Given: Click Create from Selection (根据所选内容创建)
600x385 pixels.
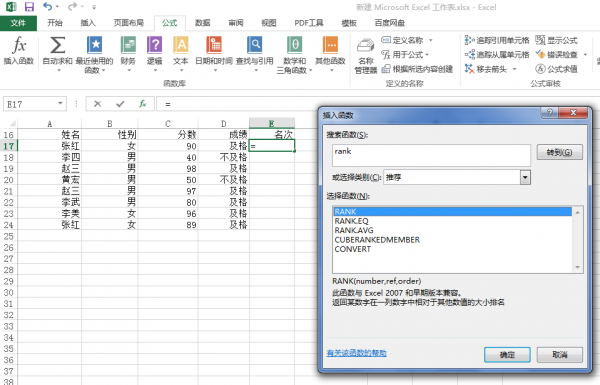Looking at the screenshot, I should 417,69.
